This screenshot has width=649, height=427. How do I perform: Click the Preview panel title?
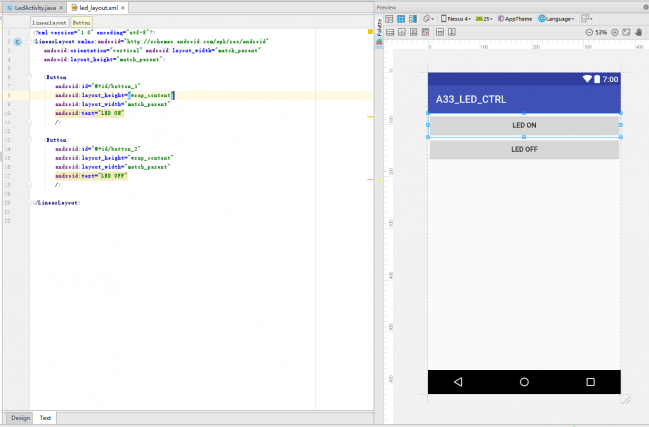coord(386,7)
